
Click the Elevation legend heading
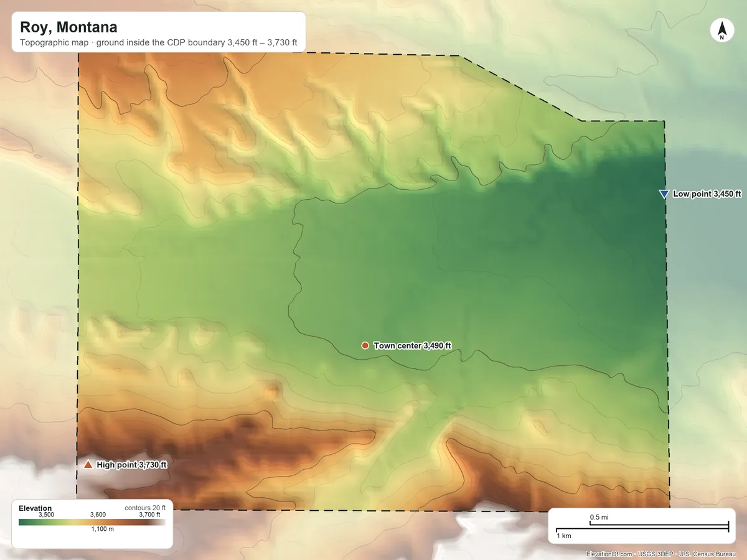tap(35, 508)
